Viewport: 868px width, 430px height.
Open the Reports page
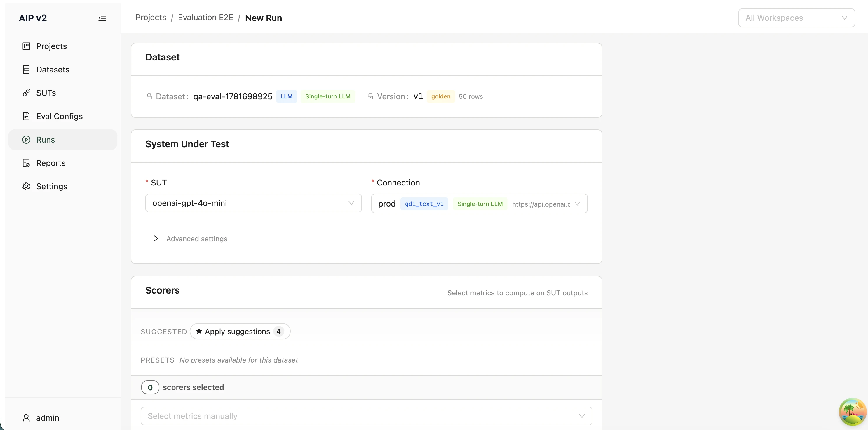tap(63, 163)
